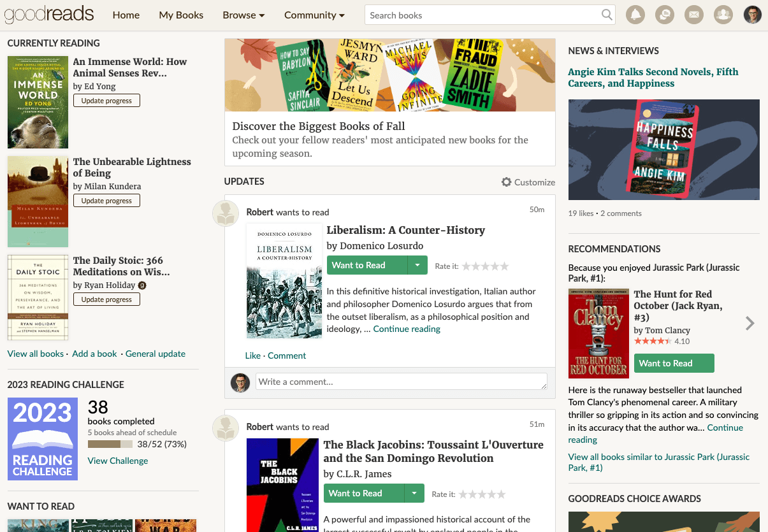Click the search magnifier icon

point(607,15)
